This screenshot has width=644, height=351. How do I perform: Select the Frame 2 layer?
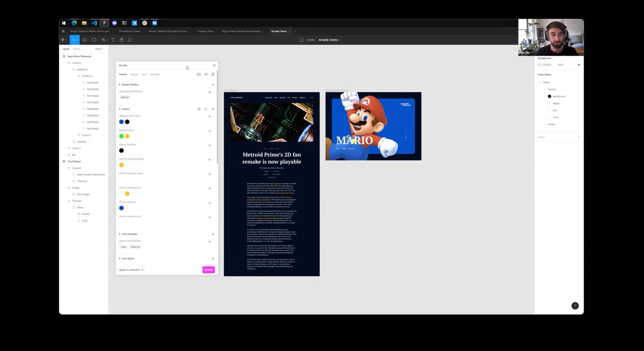(86, 135)
